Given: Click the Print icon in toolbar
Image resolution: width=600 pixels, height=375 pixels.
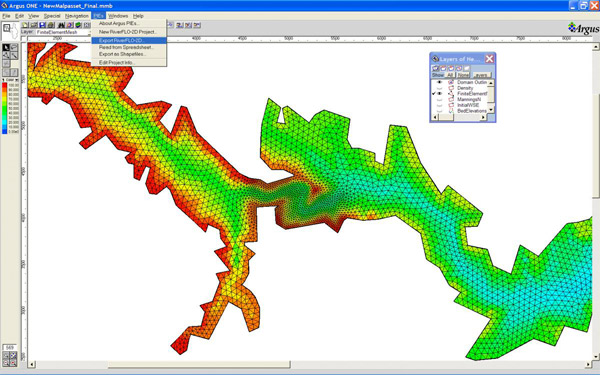Looking at the screenshot, I should tap(51, 25).
